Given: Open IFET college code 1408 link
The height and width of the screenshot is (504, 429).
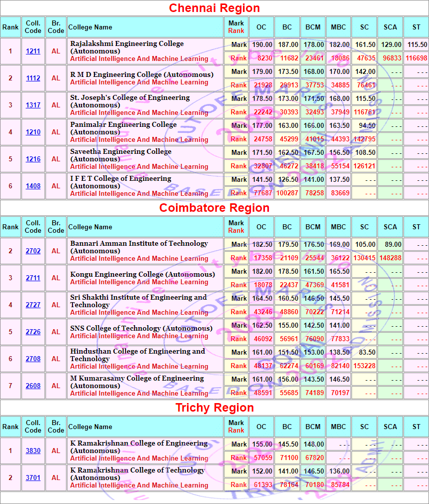Looking at the screenshot, I should 33,186.
